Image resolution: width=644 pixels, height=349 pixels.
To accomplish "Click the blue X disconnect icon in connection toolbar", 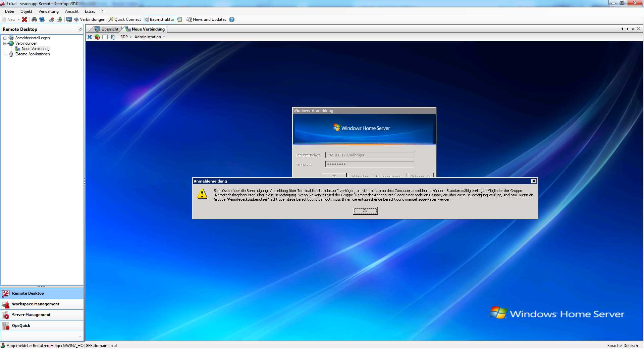I will (90, 37).
